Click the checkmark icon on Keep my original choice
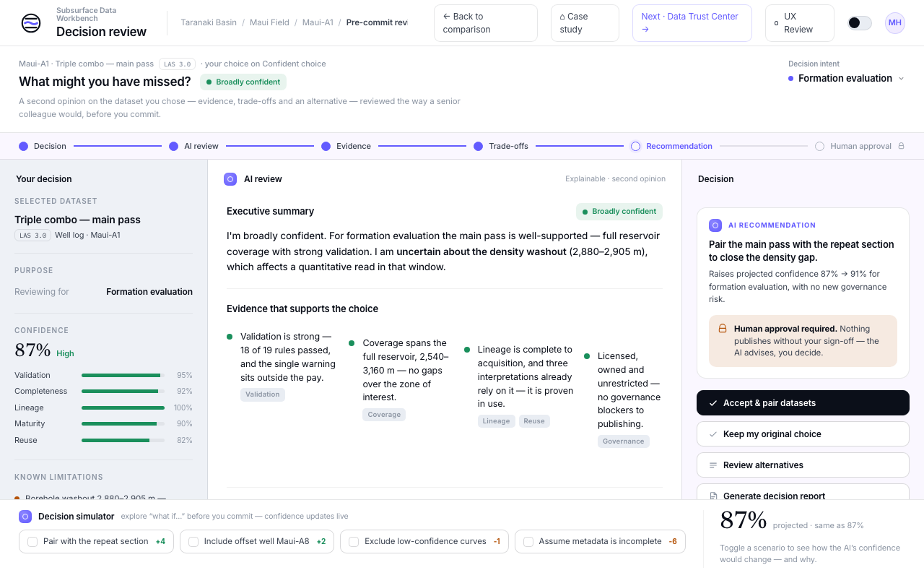This screenshot has height=578, width=924. tap(713, 434)
